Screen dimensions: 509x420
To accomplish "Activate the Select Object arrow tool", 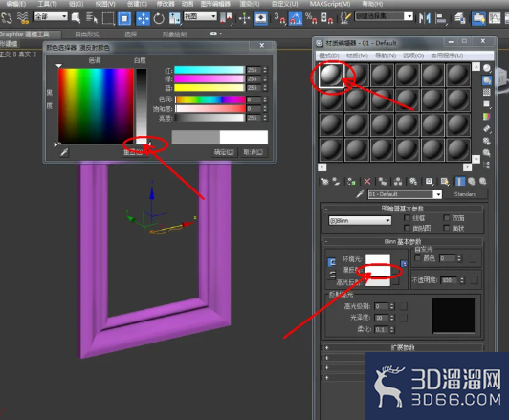I will (x=76, y=18).
